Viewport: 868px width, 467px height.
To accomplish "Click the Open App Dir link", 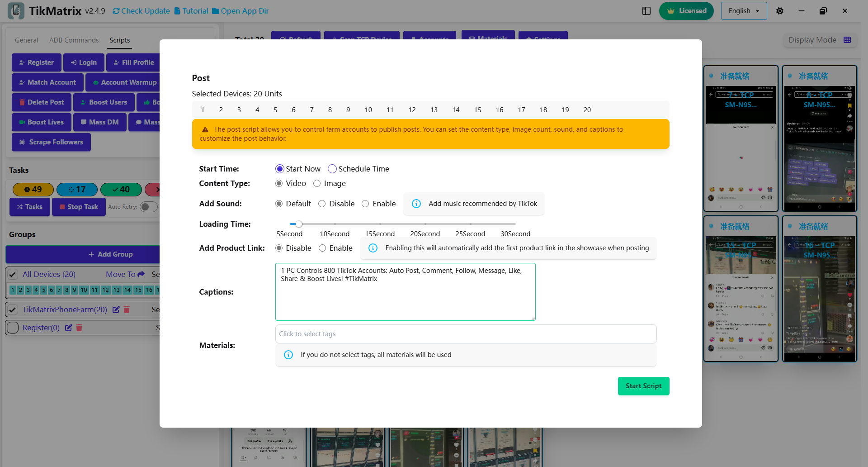I will pos(240,11).
